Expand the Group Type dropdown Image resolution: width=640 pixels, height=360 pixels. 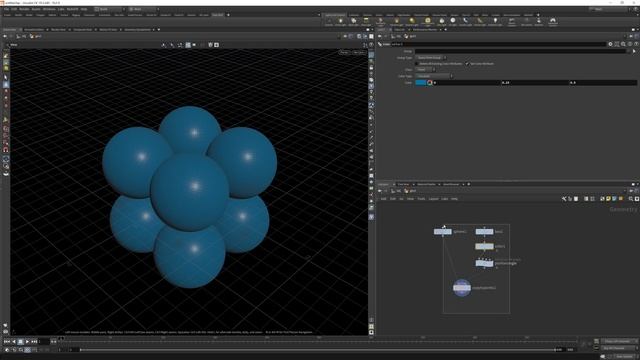coord(431,58)
